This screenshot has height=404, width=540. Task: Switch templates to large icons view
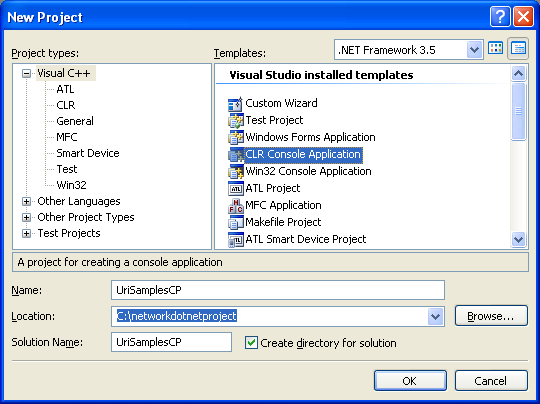pyautogui.click(x=496, y=49)
